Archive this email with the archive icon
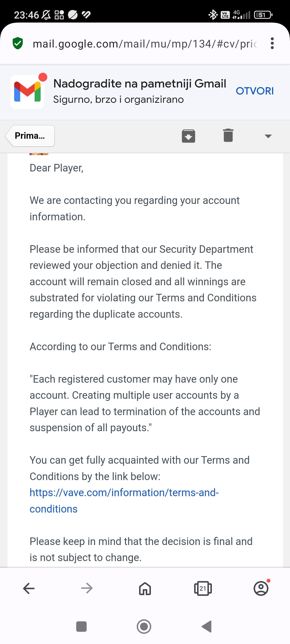The height and width of the screenshot is (644, 290). 189,136
